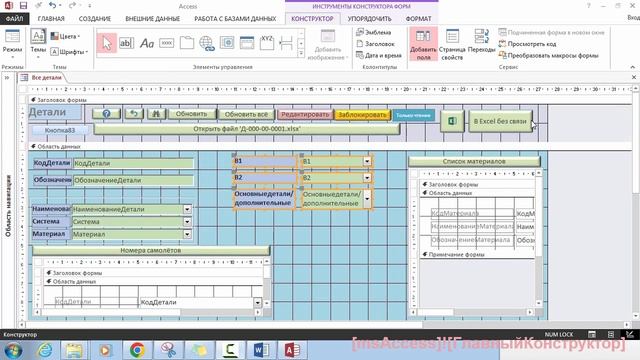Select the help question-mark form button
This screenshot has height=360, width=640.
tap(106, 114)
